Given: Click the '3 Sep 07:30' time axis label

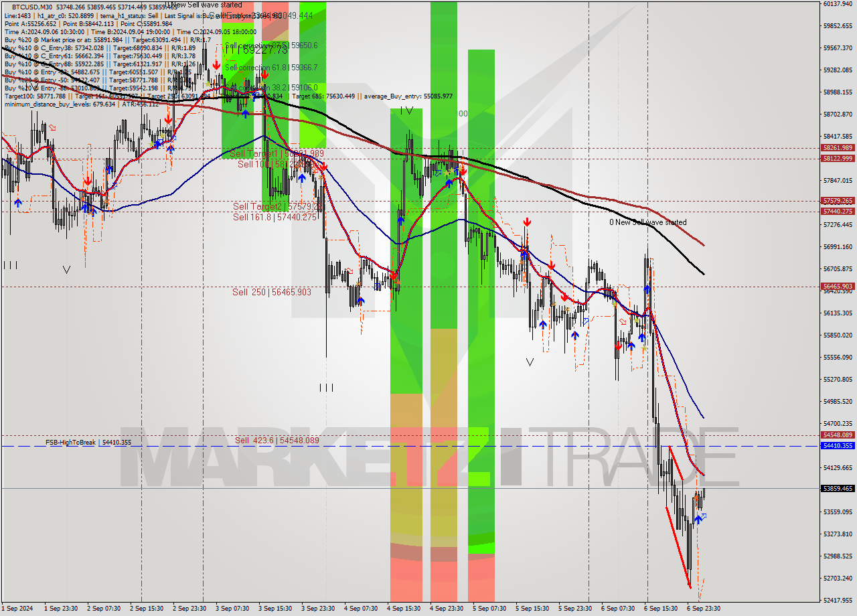Looking at the screenshot, I should [x=232, y=609].
